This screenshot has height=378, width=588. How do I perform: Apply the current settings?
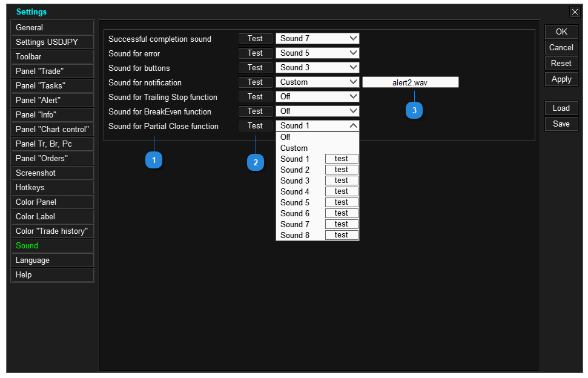coord(561,79)
